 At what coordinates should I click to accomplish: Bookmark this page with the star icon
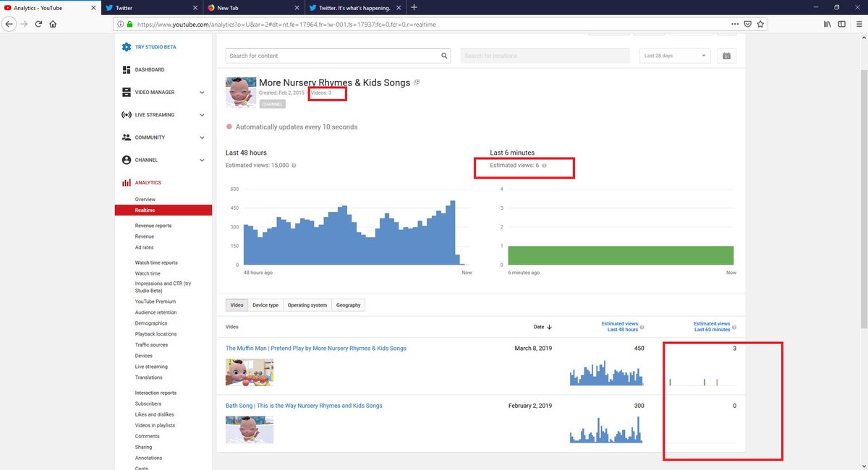[761, 24]
